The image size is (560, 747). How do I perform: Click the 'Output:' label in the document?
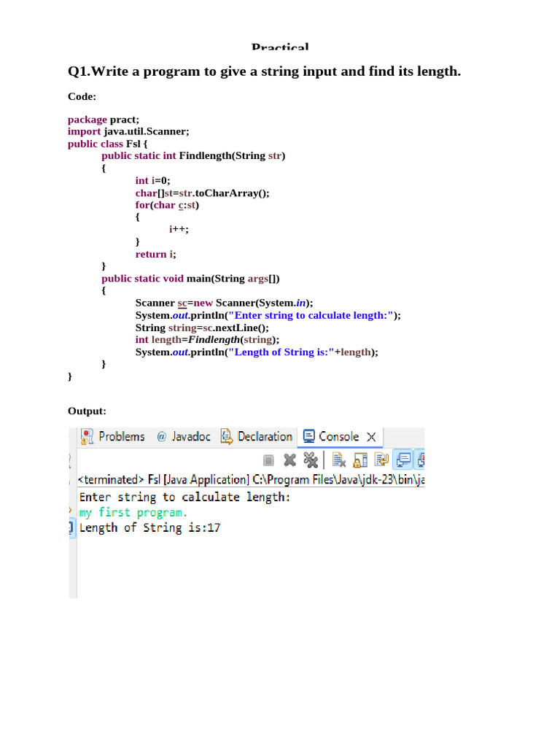click(x=87, y=411)
